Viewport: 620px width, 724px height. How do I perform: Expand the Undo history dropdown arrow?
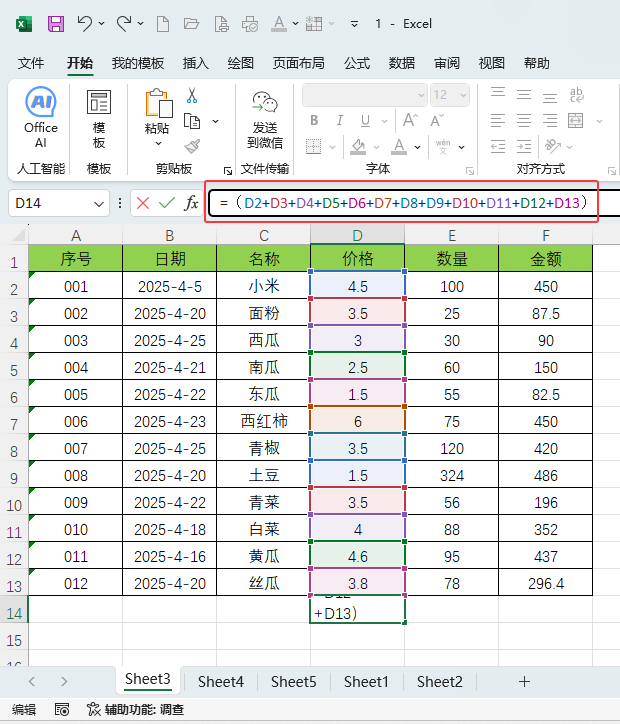coord(102,23)
